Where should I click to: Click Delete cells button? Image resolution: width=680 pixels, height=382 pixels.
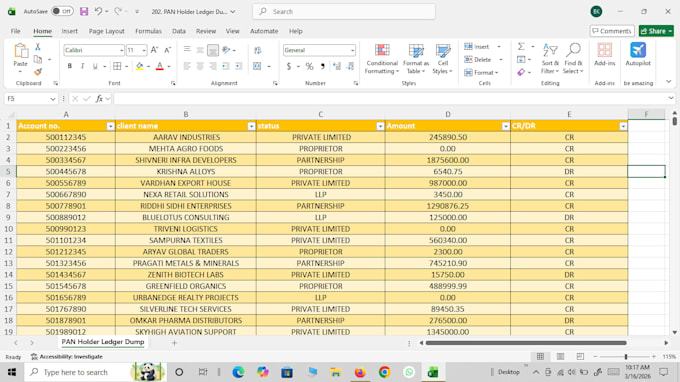(x=477, y=59)
